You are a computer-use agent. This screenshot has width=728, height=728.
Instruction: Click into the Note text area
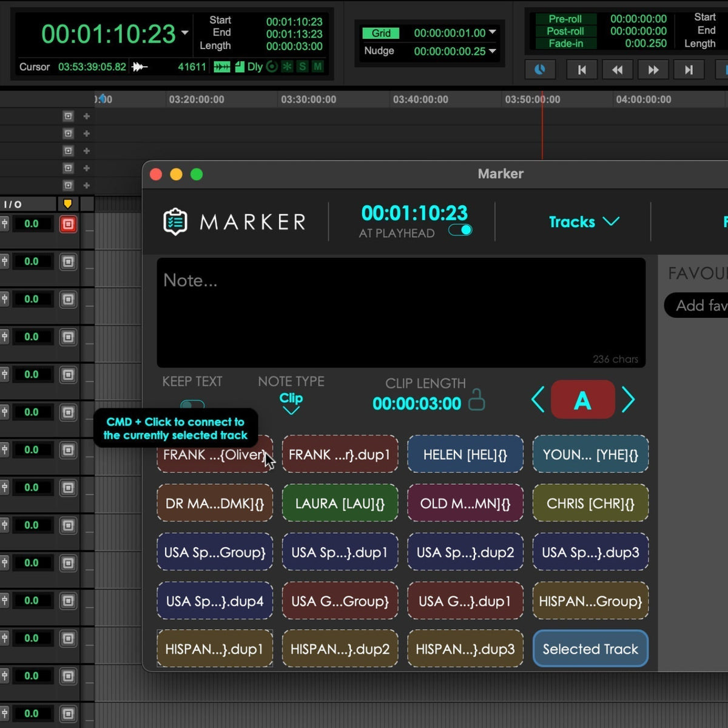coord(401,312)
